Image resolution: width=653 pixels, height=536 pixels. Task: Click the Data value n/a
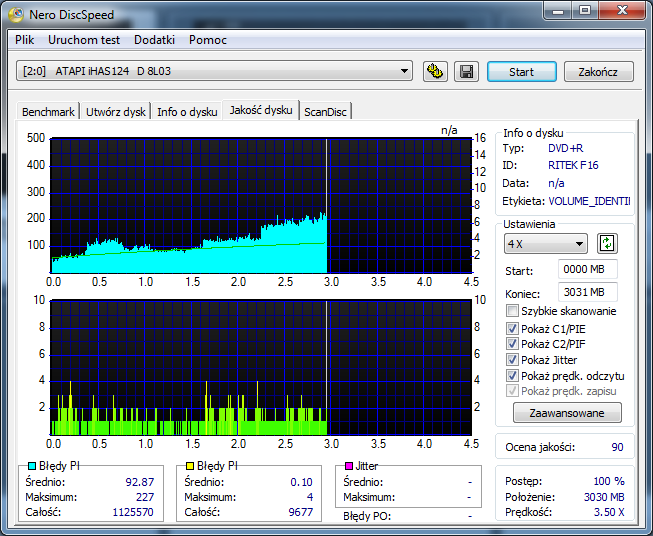tap(556, 183)
